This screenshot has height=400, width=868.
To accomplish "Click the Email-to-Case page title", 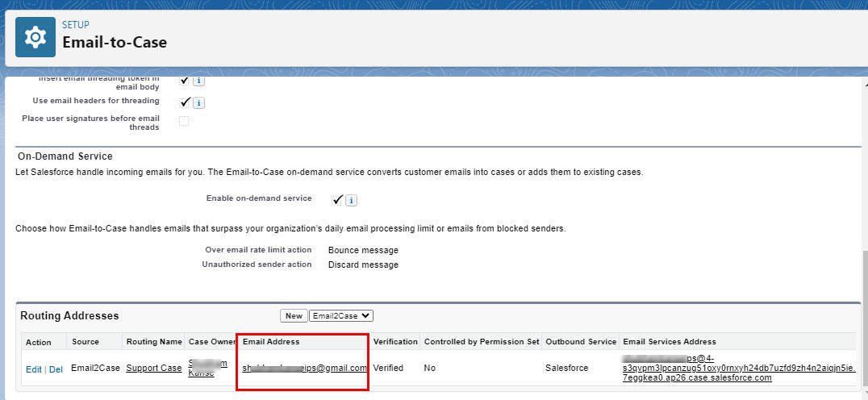I will click(115, 42).
